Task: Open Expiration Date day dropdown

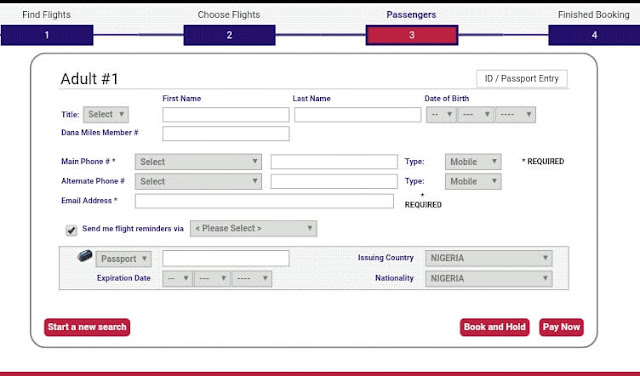Action: point(178,278)
